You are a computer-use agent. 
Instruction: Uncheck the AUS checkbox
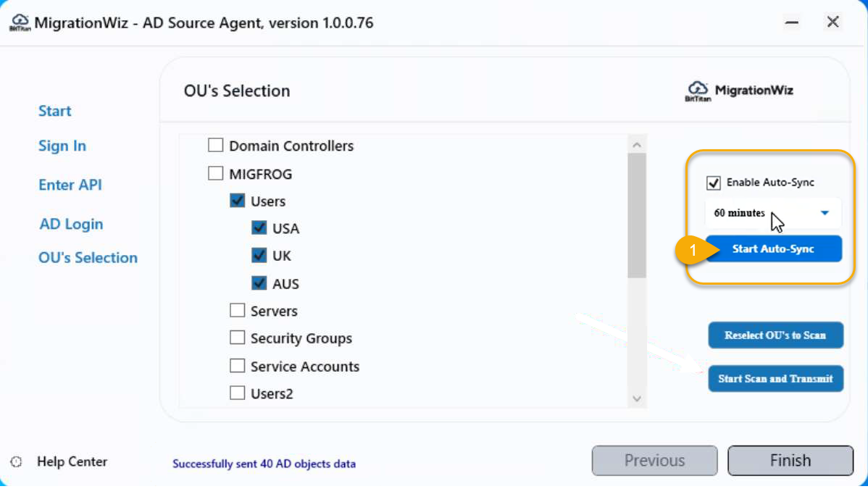click(259, 283)
